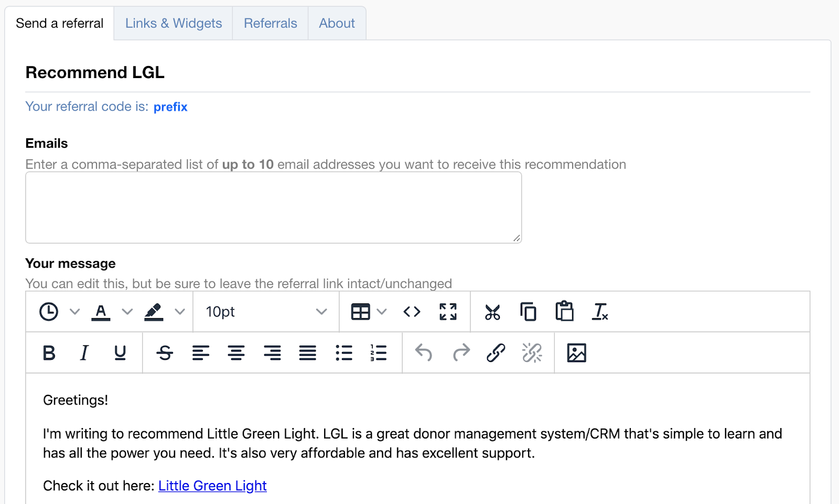Grab the Emails box resize handle

click(x=517, y=238)
